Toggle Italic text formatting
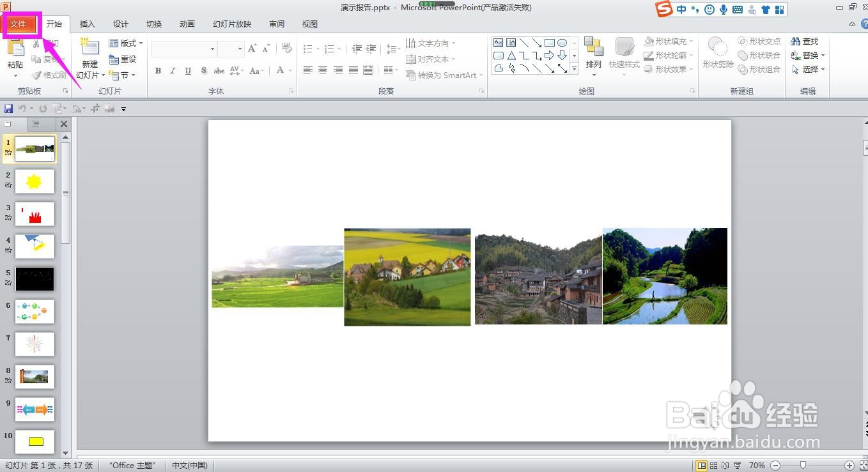The height and width of the screenshot is (472, 868). (173, 71)
